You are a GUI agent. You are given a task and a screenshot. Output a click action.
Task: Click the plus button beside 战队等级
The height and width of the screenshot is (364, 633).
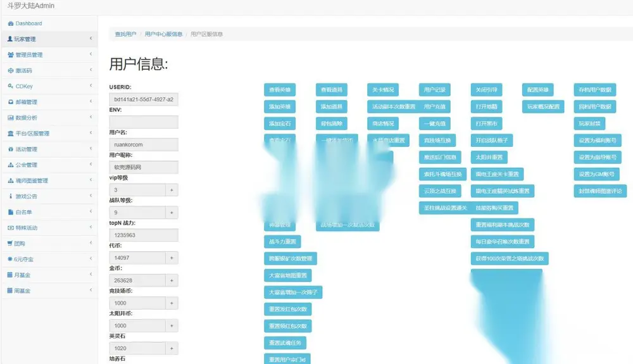click(x=172, y=212)
